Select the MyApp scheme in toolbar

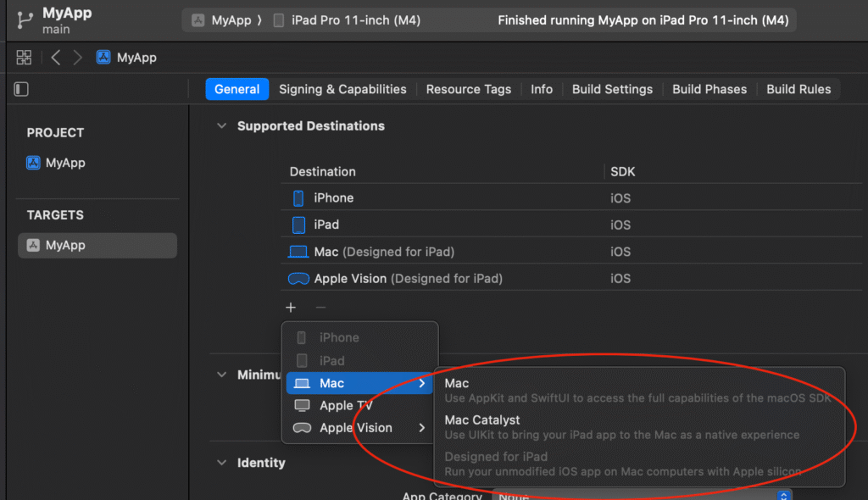(x=231, y=20)
